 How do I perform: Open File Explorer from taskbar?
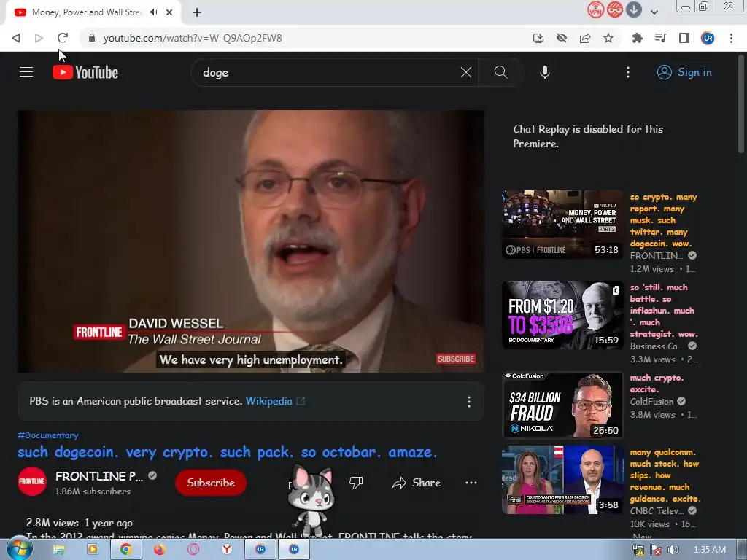coord(58,550)
